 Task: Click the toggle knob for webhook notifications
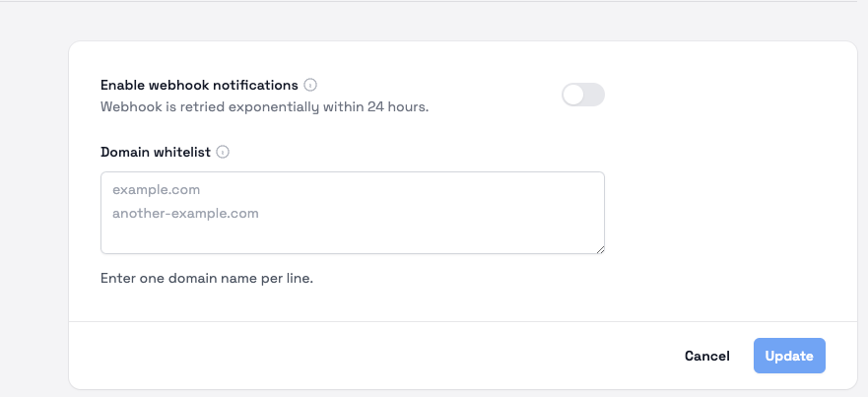click(x=573, y=95)
